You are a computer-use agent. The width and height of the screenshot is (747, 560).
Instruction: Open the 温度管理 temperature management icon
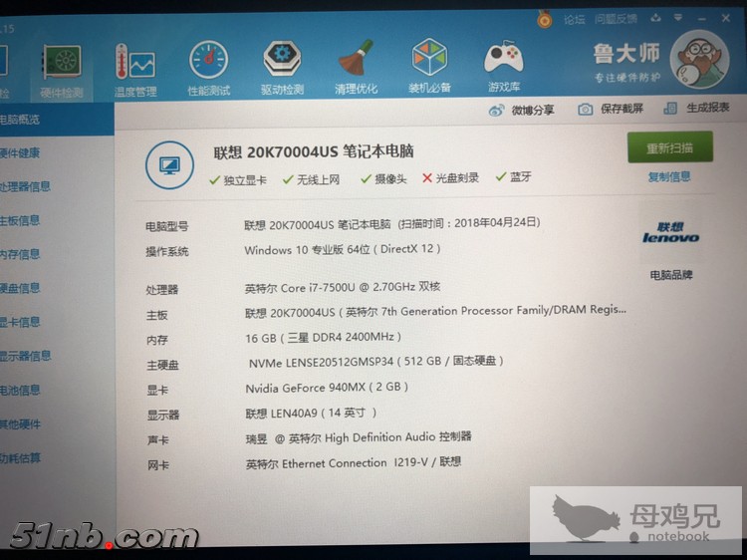coord(135,71)
